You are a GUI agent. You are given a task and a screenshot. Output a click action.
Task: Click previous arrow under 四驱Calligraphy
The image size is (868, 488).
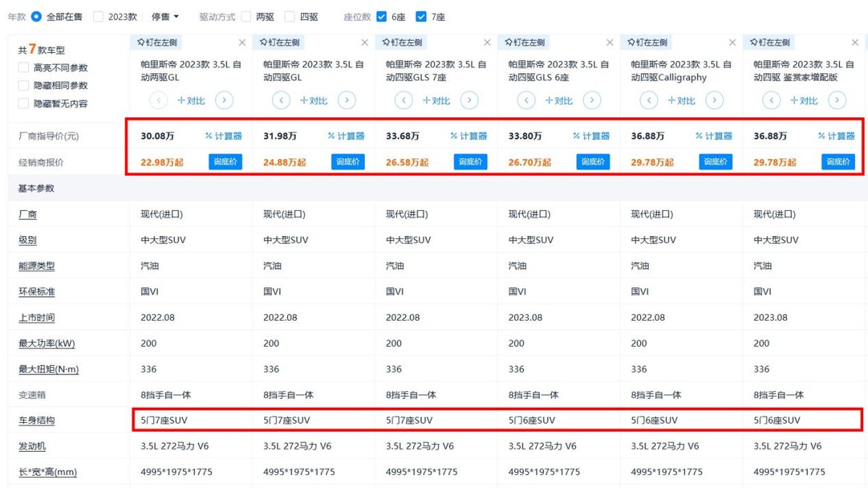[649, 101]
